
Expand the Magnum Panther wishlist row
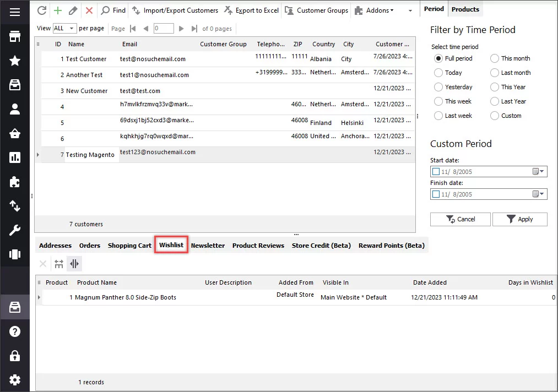(x=39, y=297)
